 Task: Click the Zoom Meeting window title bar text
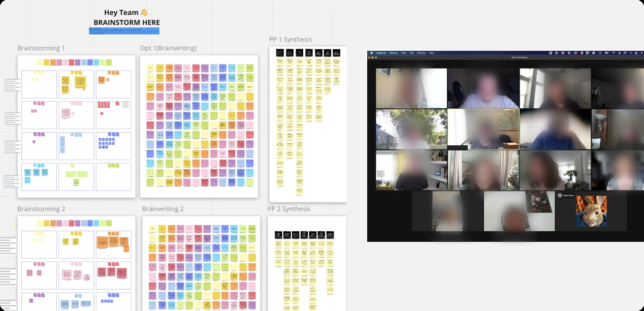pyautogui.click(x=520, y=57)
